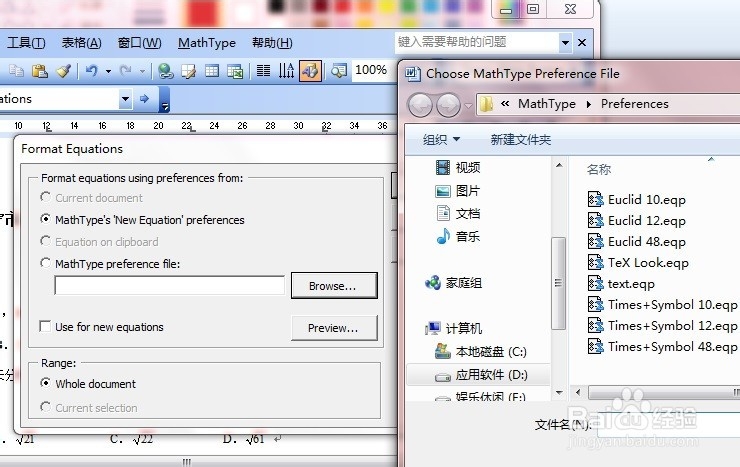Image resolution: width=740 pixels, height=467 pixels.
Task: Click the navigation pane vertical scrollbar thumb
Action: coord(558,283)
